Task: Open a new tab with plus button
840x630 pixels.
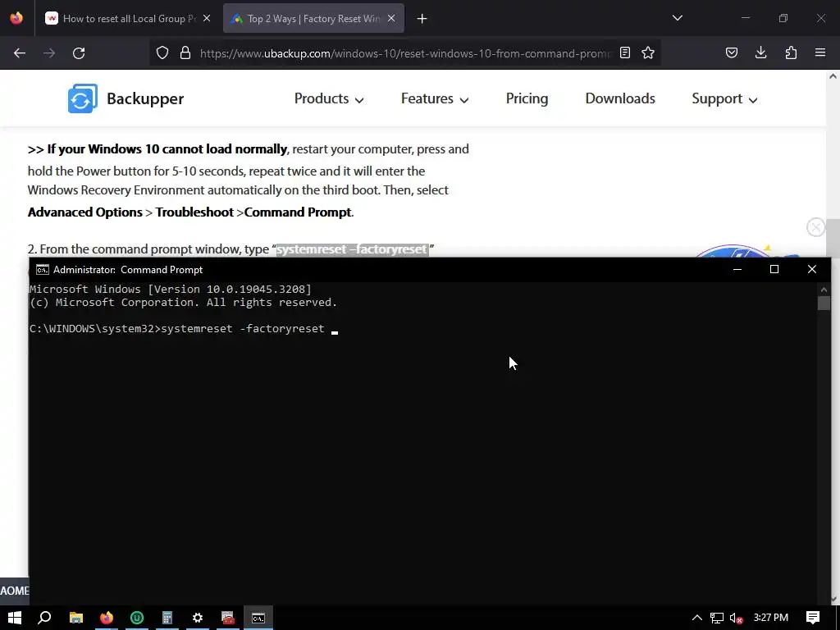Action: click(422, 19)
